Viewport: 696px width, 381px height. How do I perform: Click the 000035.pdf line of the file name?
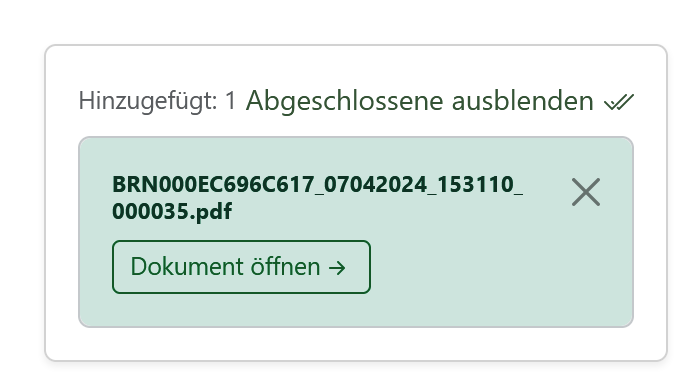[172, 211]
